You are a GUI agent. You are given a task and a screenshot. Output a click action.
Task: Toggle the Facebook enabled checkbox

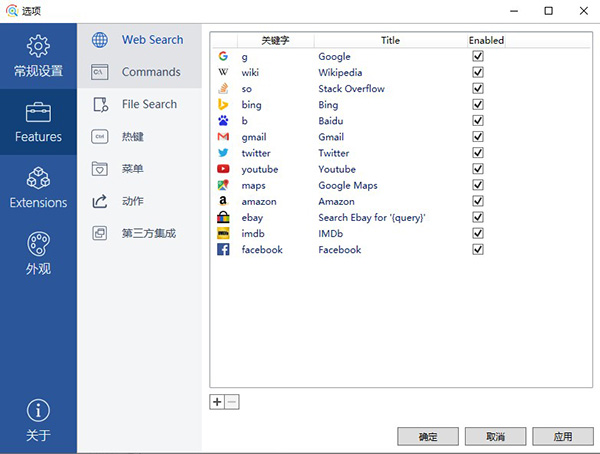click(478, 249)
